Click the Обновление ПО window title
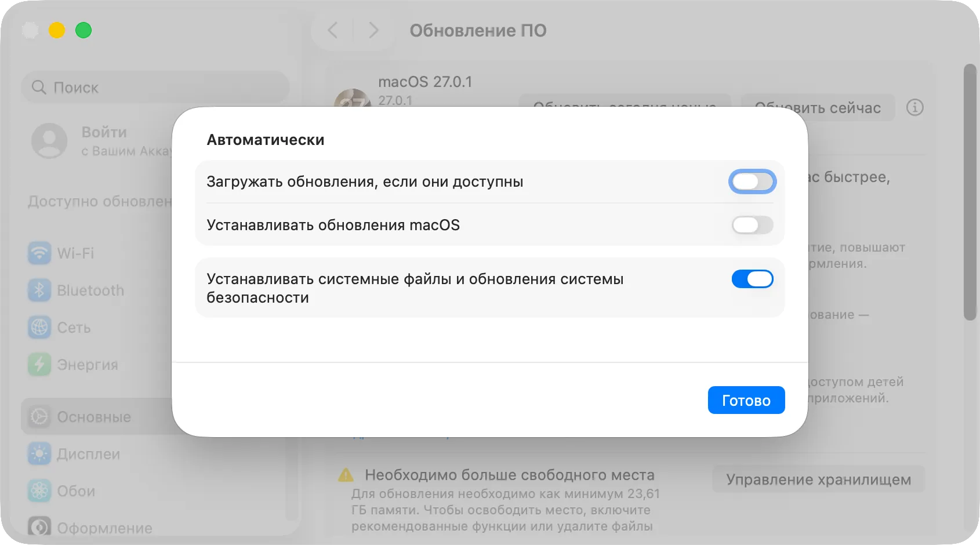980x545 pixels. [x=478, y=30]
